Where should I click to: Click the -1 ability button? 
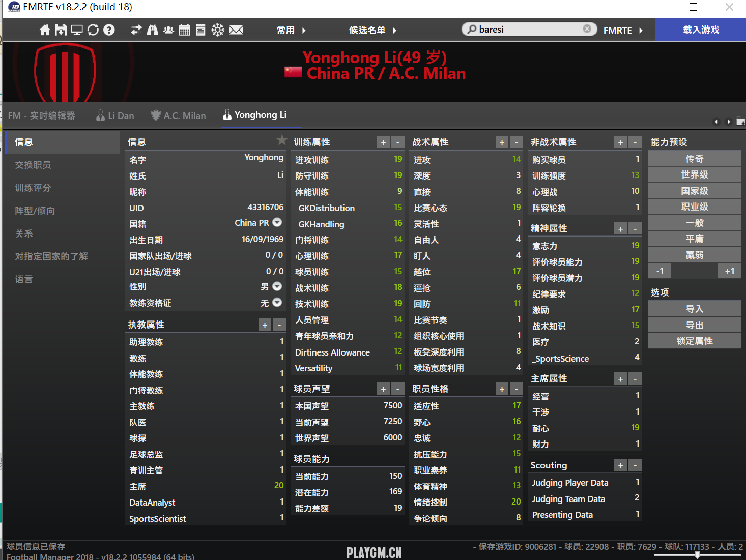[660, 271]
